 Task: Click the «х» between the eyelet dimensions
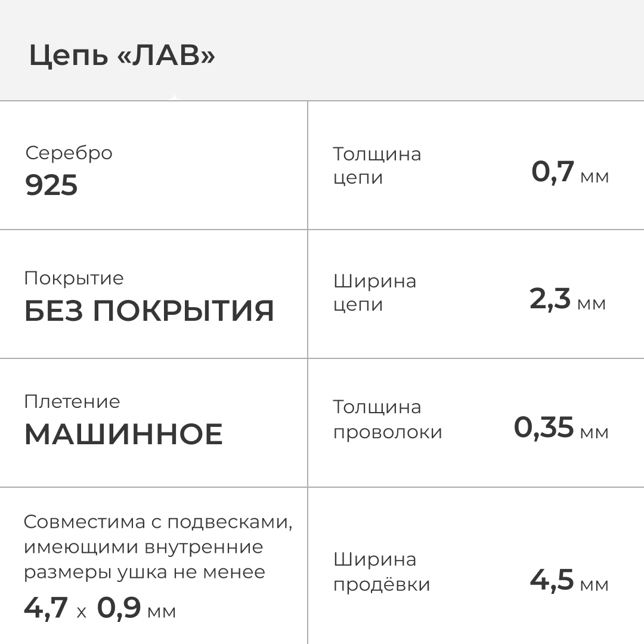(x=82, y=612)
